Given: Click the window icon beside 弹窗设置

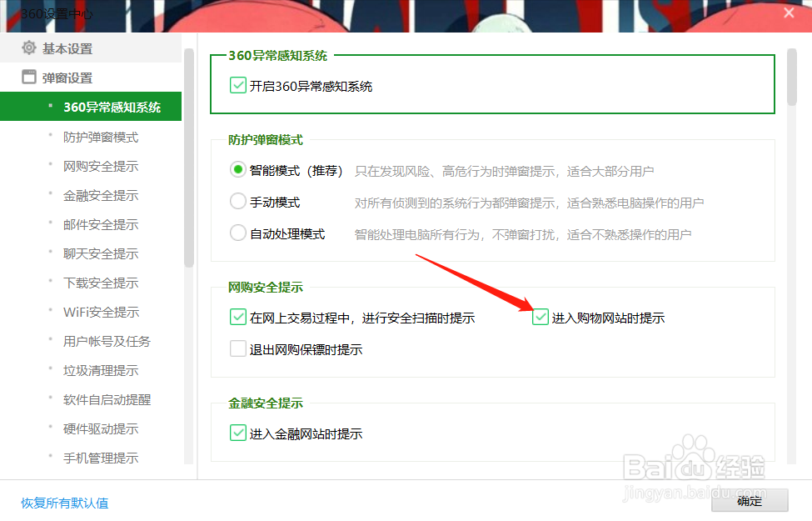Looking at the screenshot, I should (29, 78).
